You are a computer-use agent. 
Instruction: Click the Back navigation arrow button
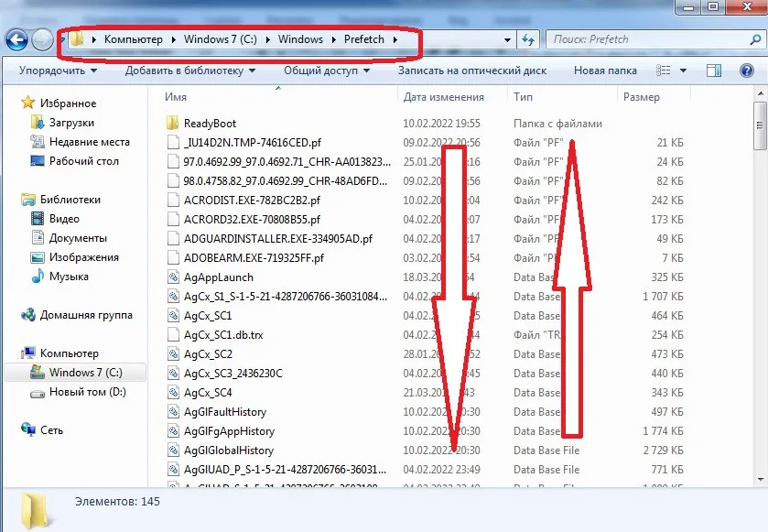pyautogui.click(x=16, y=39)
